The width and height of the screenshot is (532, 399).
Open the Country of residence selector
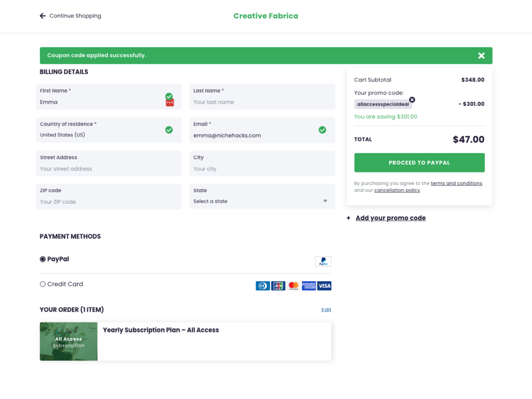(109, 130)
